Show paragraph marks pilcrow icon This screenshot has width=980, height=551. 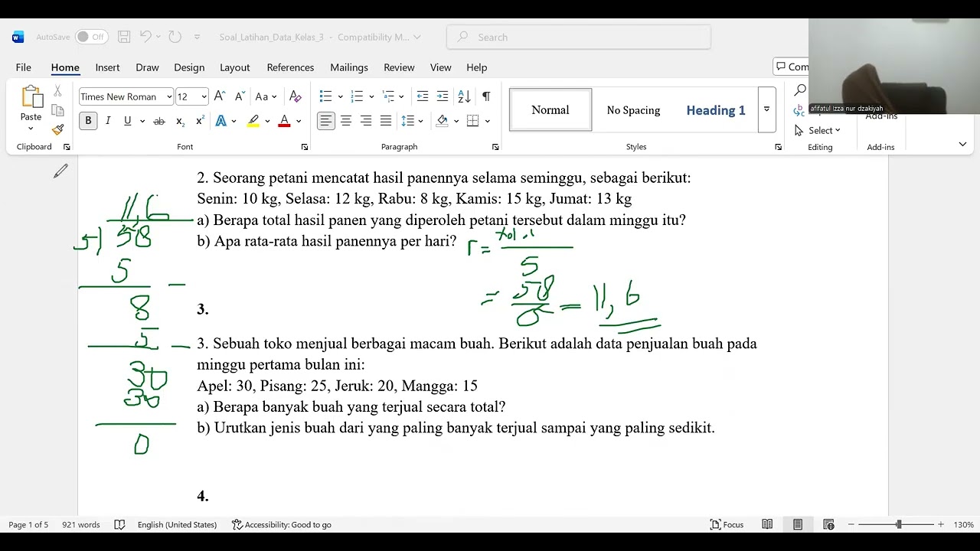[x=485, y=96]
